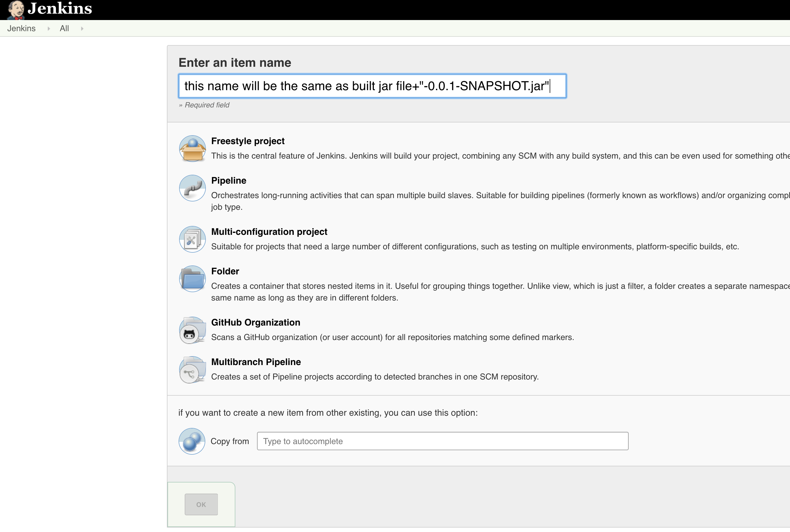Click into the item name field
Screen dimensions: 790x532
[372, 86]
